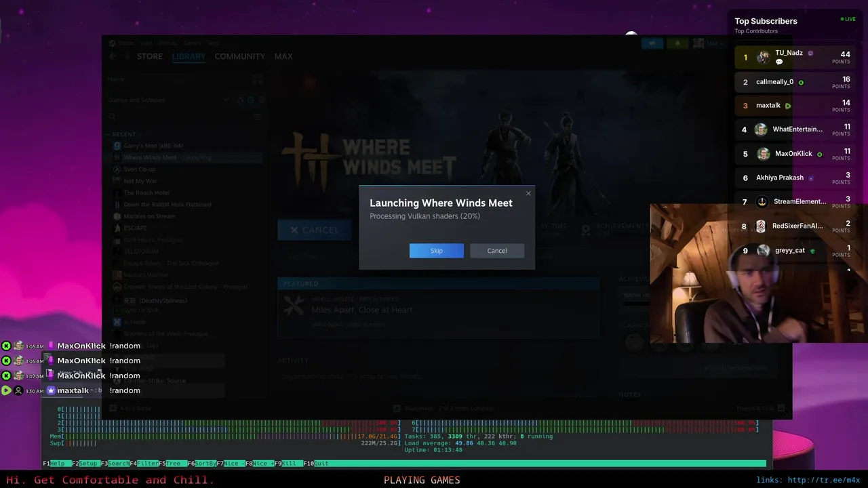
Task: Open the View menu in Steam
Action: coord(146,43)
